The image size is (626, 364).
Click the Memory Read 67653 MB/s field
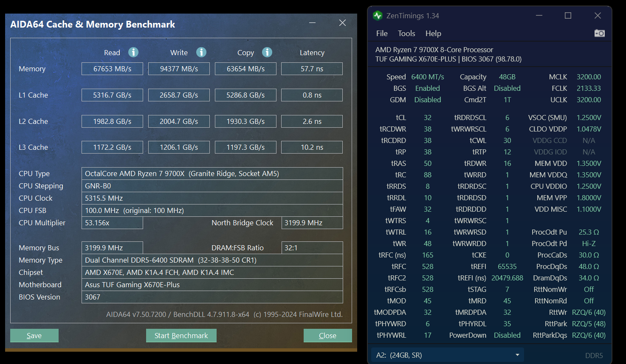click(x=112, y=69)
